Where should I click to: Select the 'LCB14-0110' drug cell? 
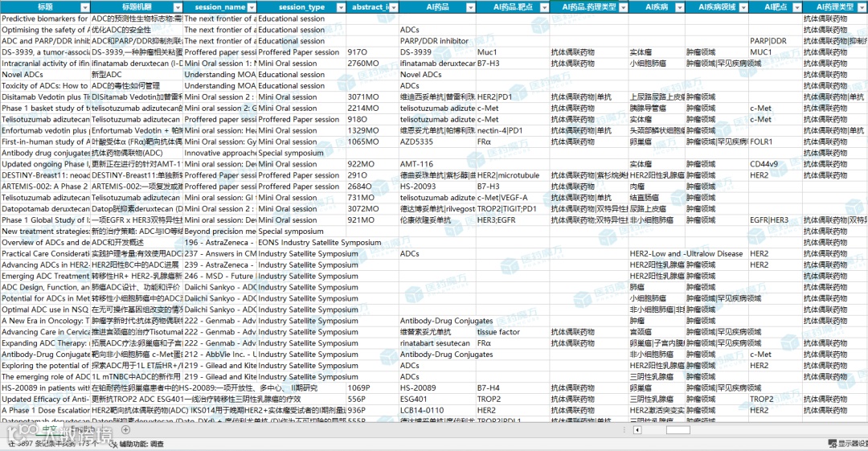[437, 411]
